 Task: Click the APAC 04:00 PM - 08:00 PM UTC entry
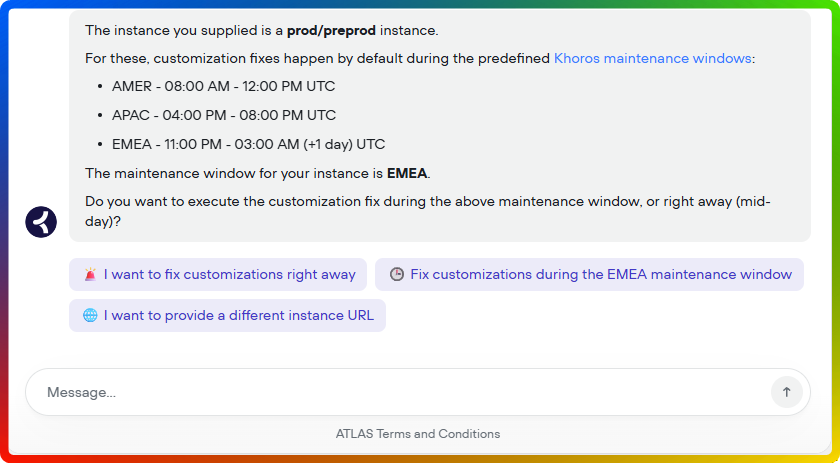coord(224,115)
